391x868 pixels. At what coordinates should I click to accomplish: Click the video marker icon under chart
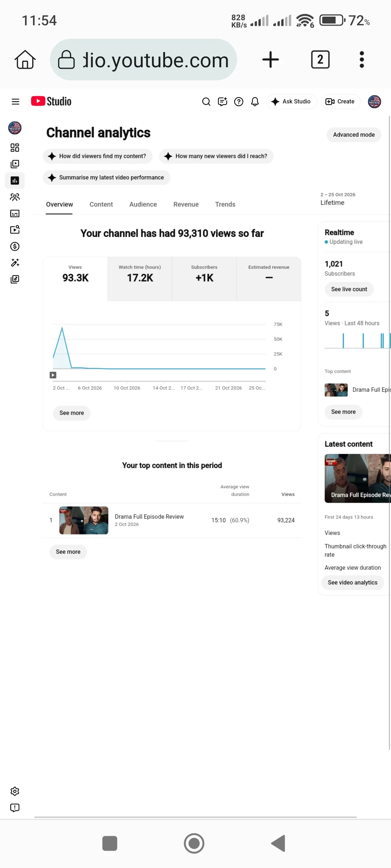53,375
